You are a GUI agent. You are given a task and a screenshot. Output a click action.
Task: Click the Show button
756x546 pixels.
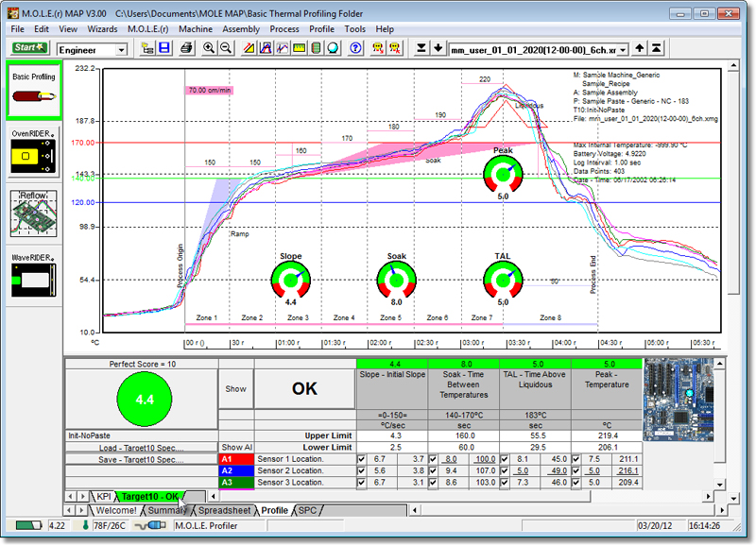(235, 389)
